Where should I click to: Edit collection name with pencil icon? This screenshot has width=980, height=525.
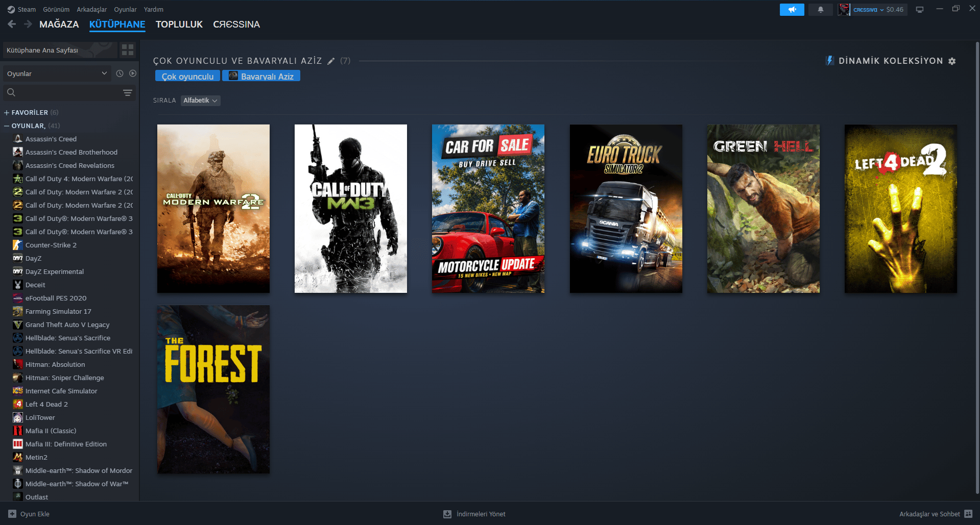tap(331, 61)
